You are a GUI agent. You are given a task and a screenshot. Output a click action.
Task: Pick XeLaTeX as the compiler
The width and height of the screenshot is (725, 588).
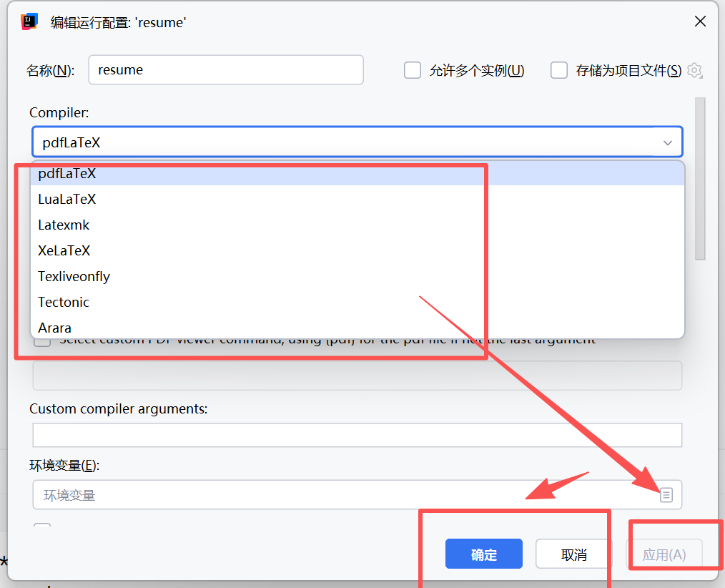tap(64, 251)
